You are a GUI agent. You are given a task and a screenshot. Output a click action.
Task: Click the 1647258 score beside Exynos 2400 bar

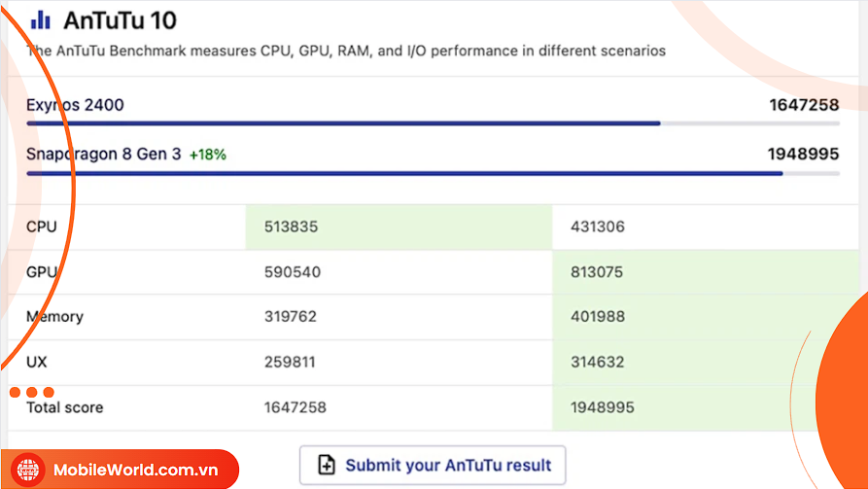click(804, 105)
